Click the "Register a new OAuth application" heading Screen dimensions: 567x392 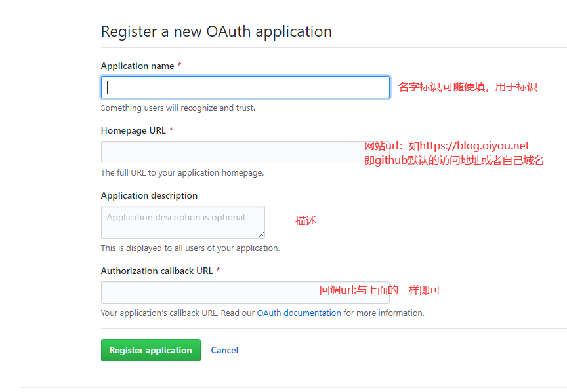216,31
